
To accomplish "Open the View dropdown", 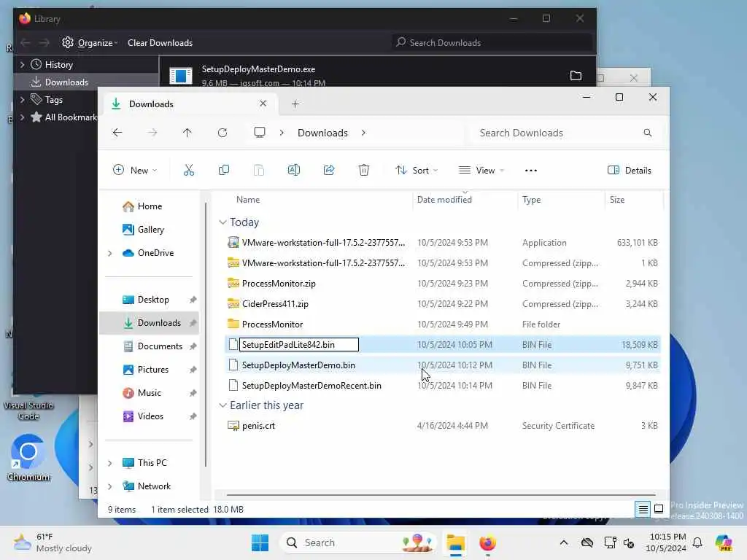I will click(481, 170).
